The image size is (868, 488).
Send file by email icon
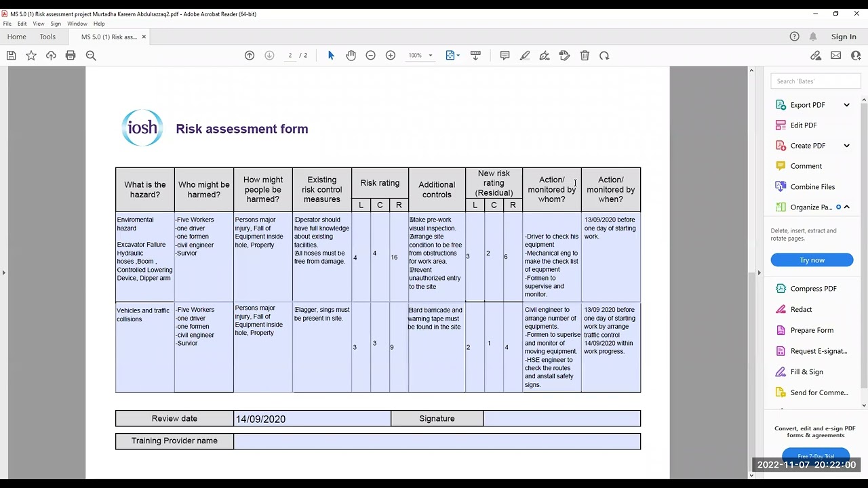tap(836, 56)
